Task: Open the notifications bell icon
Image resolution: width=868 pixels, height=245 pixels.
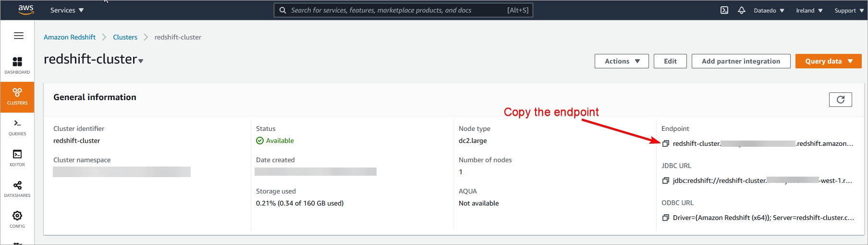Action: click(x=742, y=10)
